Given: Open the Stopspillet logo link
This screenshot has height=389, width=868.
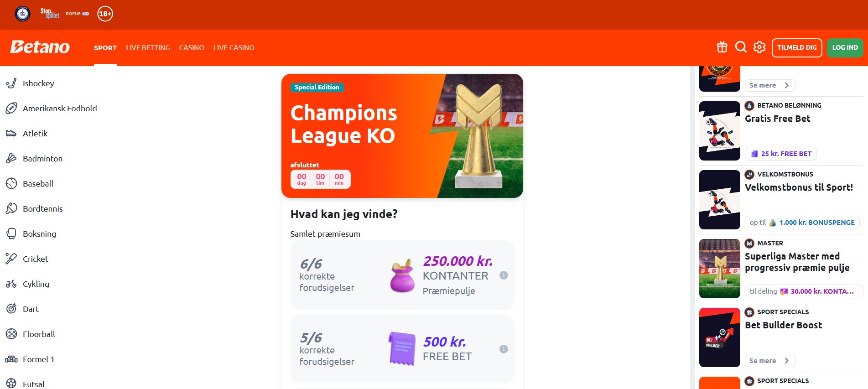Looking at the screenshot, I should click(50, 13).
